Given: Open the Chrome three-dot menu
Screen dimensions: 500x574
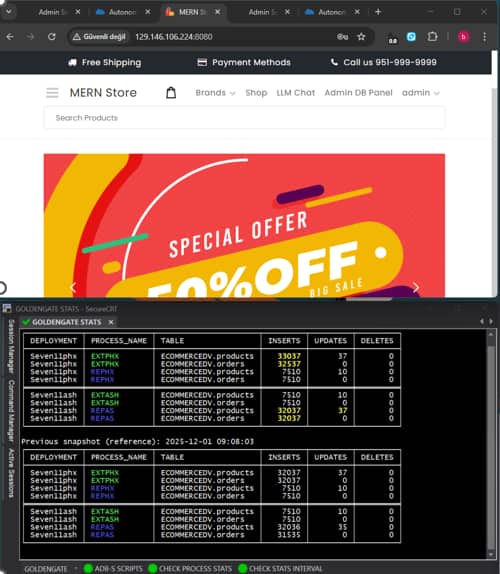Looking at the screenshot, I should pos(485,37).
